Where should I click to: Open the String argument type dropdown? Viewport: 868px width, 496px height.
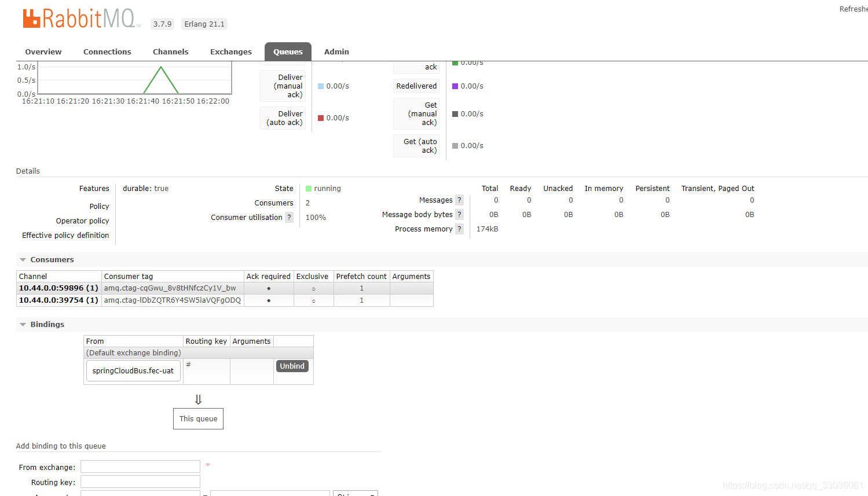[355, 493]
